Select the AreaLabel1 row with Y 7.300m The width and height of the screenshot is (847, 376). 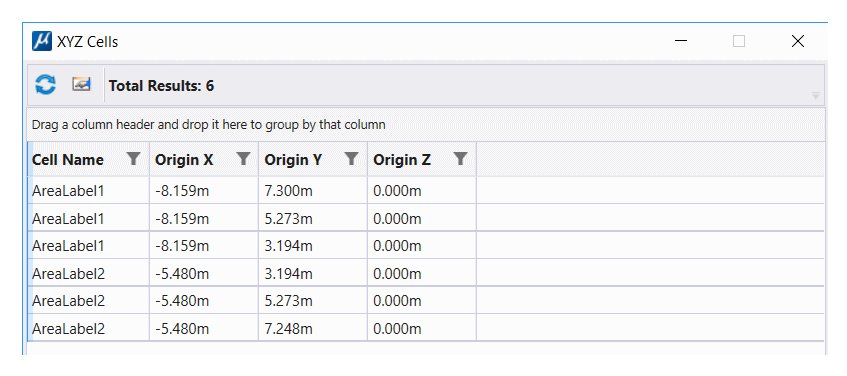[x=426, y=191]
